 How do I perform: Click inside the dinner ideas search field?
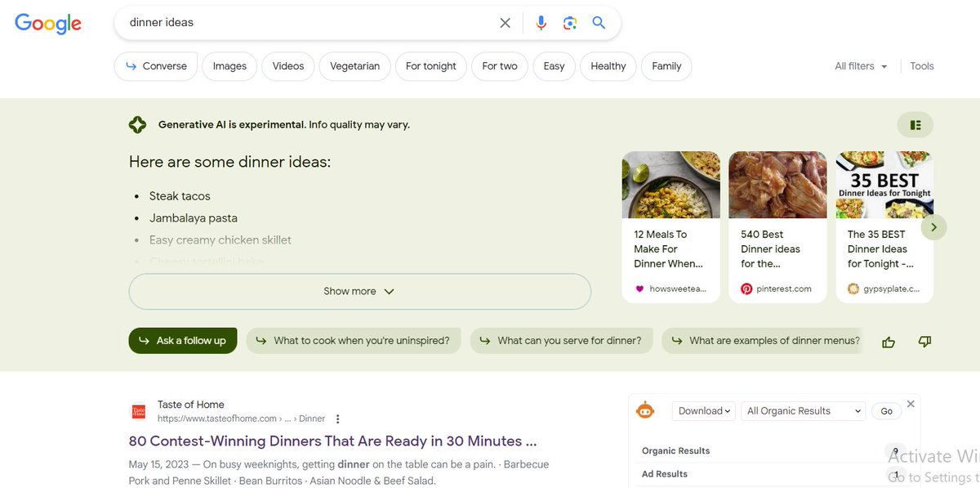[310, 23]
